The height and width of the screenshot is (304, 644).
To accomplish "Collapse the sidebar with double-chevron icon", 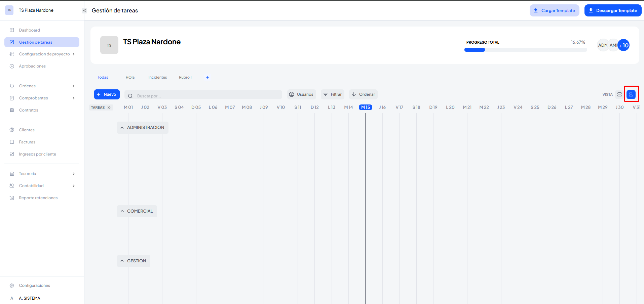I will coord(84,10).
